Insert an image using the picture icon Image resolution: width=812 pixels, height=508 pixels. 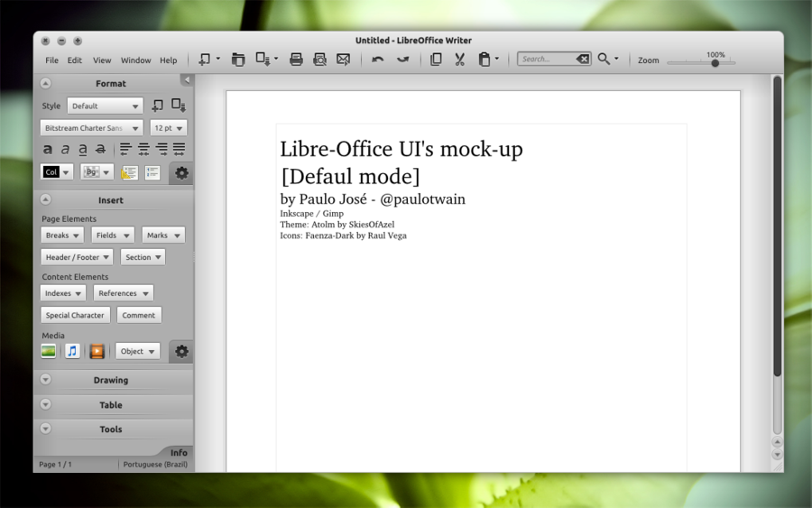click(49, 351)
